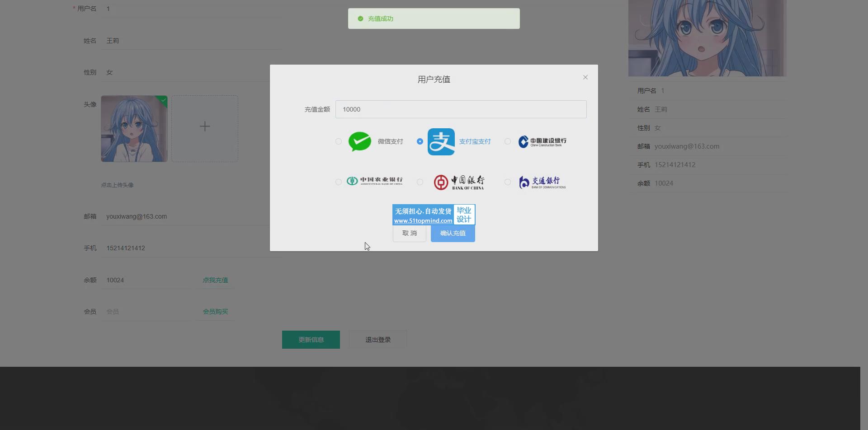Click the 余额 field showing 10024
The width and height of the screenshot is (868, 430).
click(146, 280)
